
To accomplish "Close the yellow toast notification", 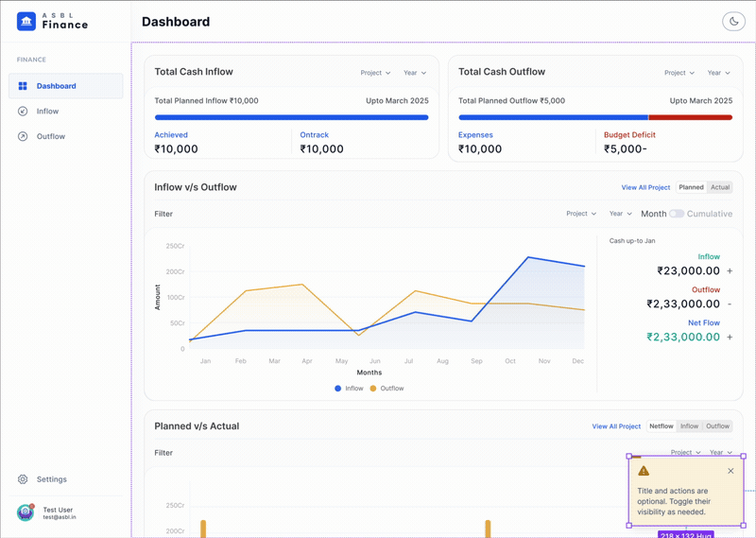I will pyautogui.click(x=730, y=471).
